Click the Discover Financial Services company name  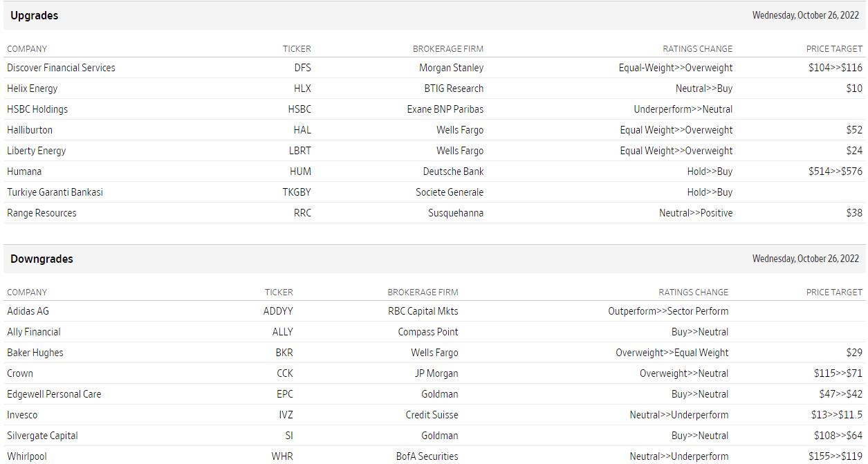click(61, 68)
